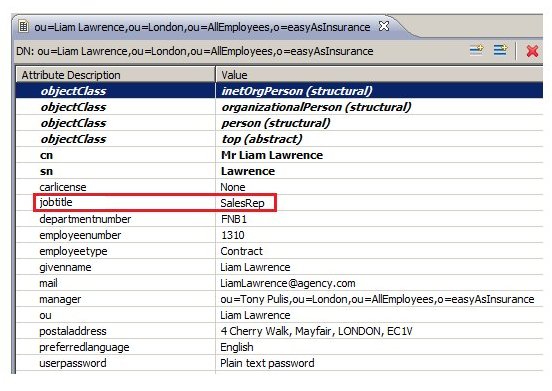Image resolution: width=552 pixels, height=391 pixels.
Task: Select the sn value Lawrence
Action: tap(248, 171)
